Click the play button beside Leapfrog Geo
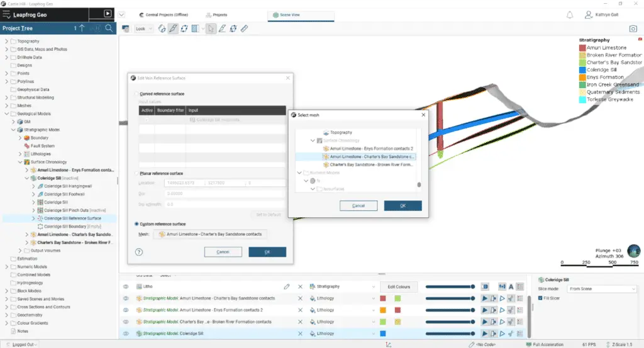The height and width of the screenshot is (348, 644). coord(108,14)
